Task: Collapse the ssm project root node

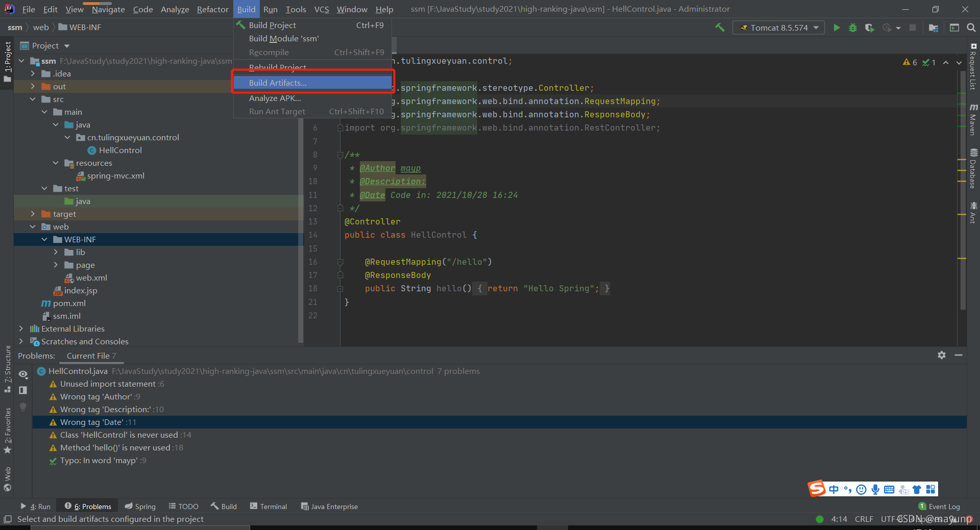Action: 21,61
